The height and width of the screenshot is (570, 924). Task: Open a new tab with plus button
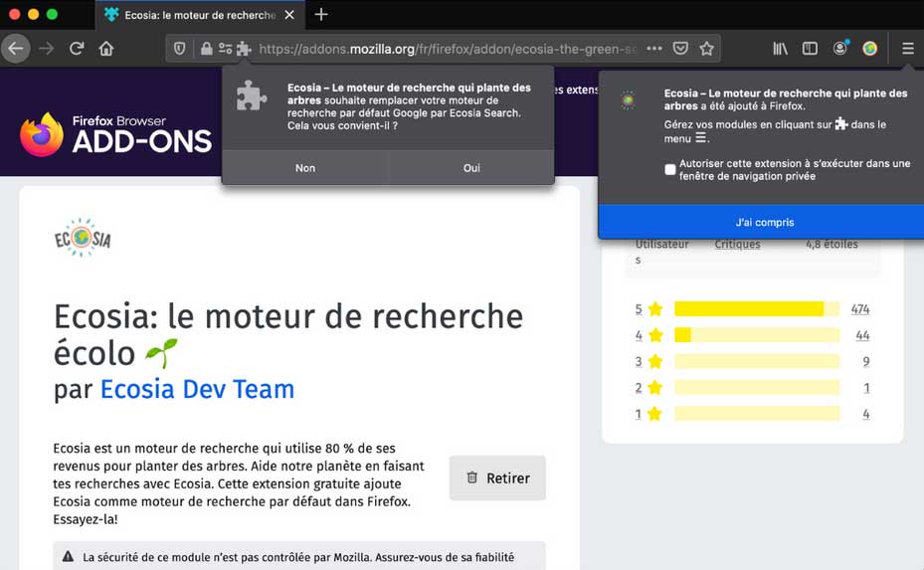coord(321,15)
